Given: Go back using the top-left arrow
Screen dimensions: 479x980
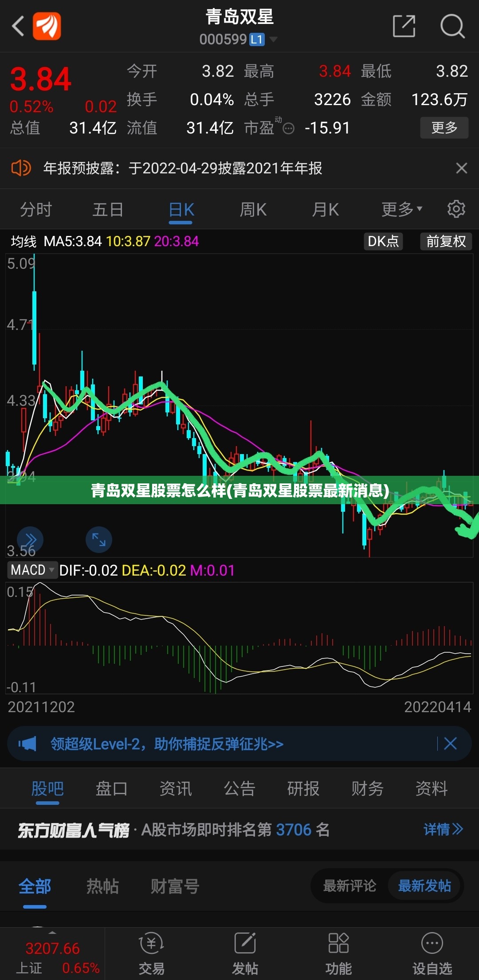Looking at the screenshot, I should pos(18,26).
